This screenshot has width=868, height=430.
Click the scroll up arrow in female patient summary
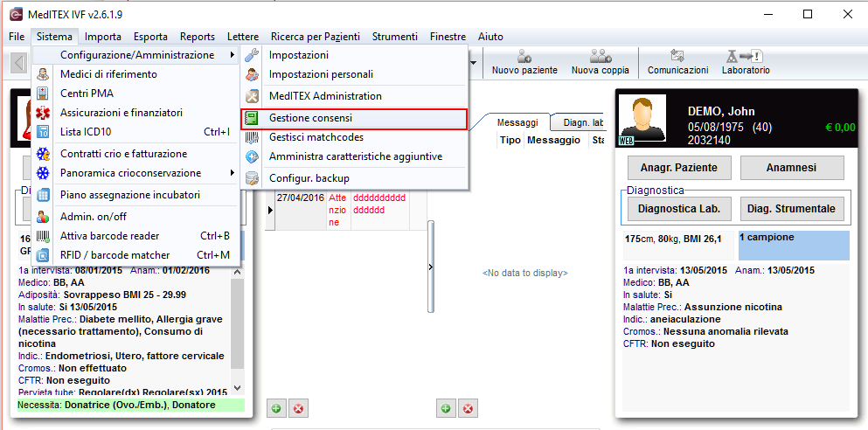click(237, 273)
